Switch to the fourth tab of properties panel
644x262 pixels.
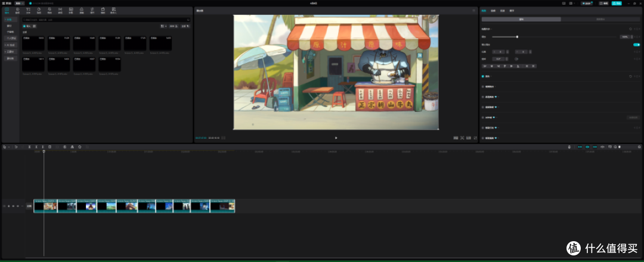tap(512, 10)
